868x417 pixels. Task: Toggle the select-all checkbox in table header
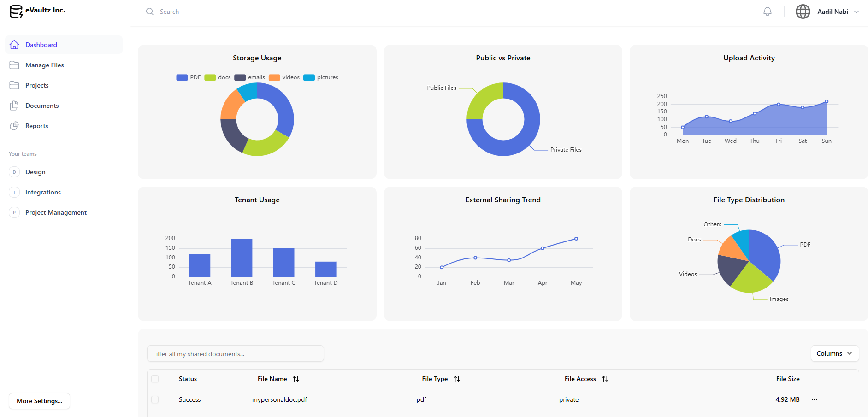click(x=155, y=379)
